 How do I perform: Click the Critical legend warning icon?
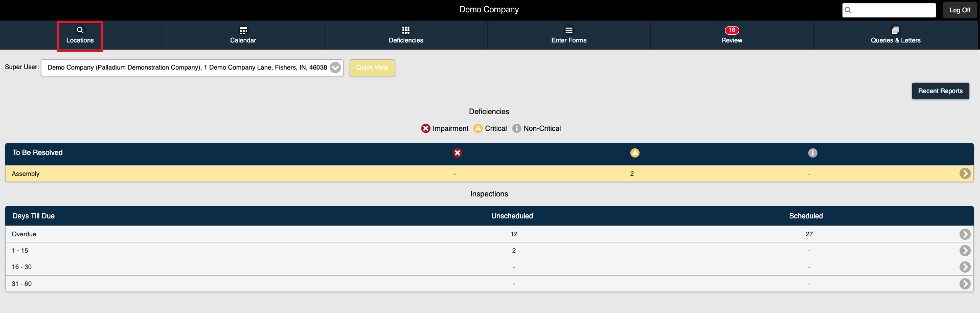click(478, 128)
